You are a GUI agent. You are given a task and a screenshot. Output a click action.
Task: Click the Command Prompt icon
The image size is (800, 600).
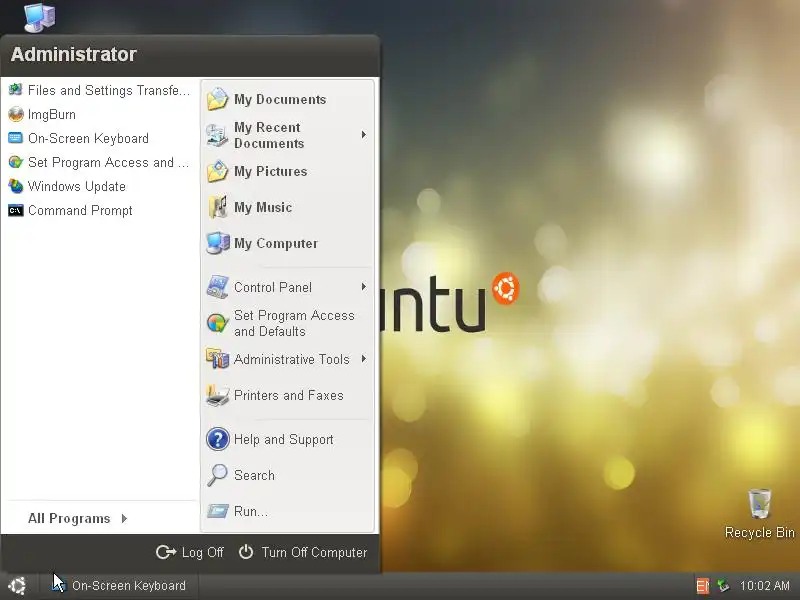point(16,210)
